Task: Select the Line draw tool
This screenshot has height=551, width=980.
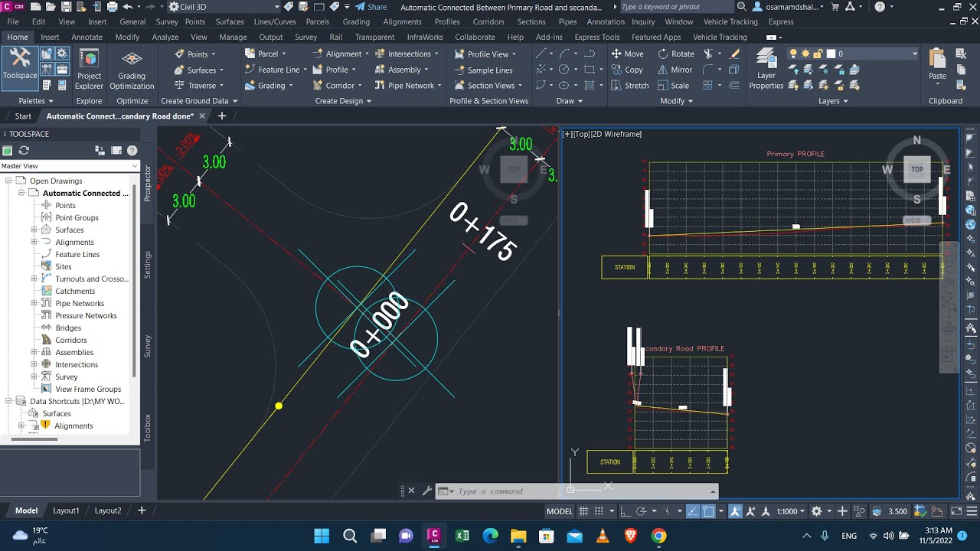Action: pyautogui.click(x=541, y=54)
